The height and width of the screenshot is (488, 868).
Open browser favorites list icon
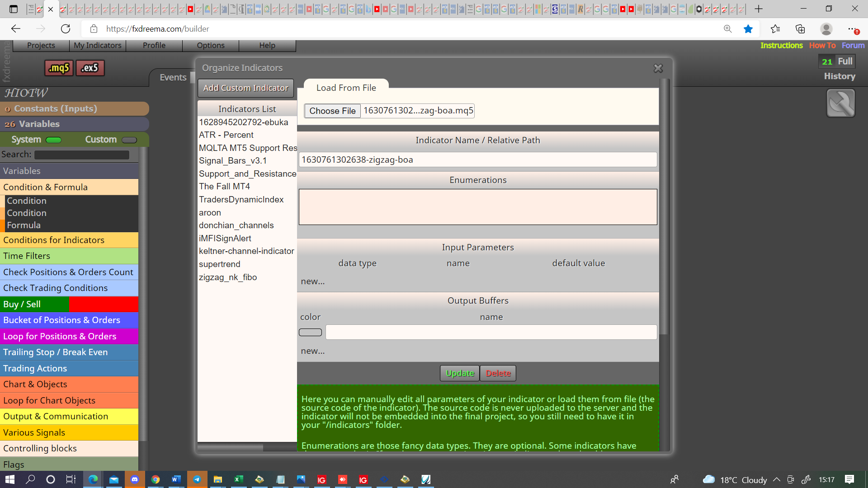[x=775, y=29]
